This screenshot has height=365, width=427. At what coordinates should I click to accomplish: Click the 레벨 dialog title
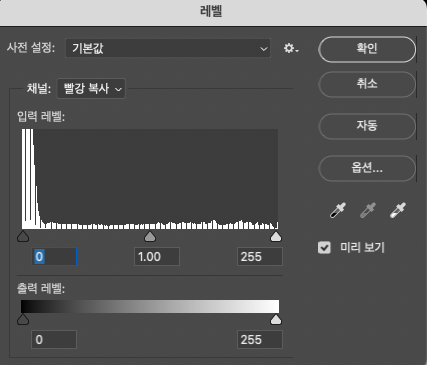[211, 11]
